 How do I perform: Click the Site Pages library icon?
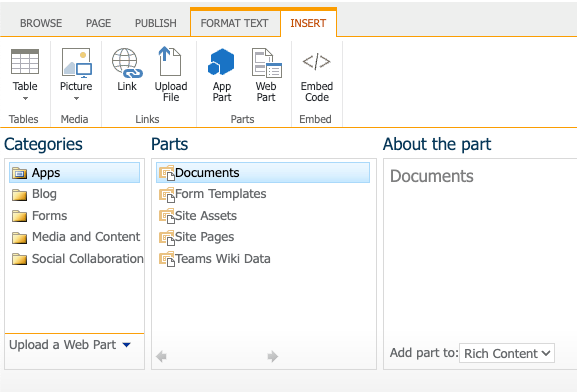tap(167, 238)
